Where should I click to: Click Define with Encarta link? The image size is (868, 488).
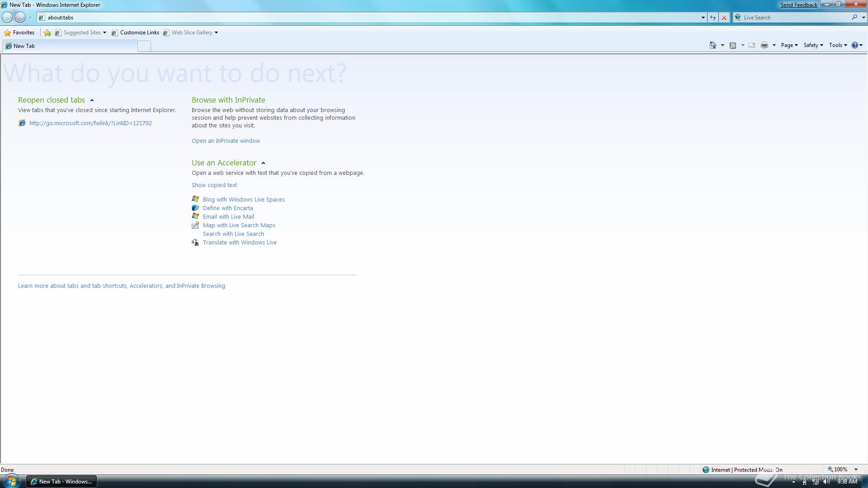(x=228, y=208)
